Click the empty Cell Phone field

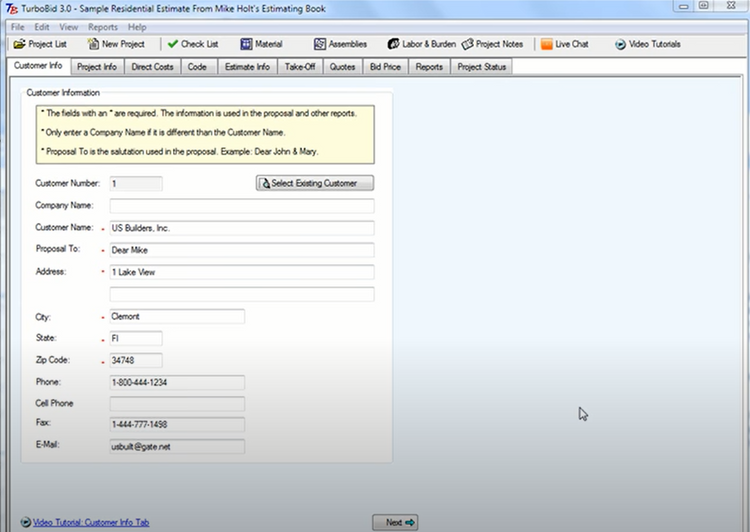(177, 403)
